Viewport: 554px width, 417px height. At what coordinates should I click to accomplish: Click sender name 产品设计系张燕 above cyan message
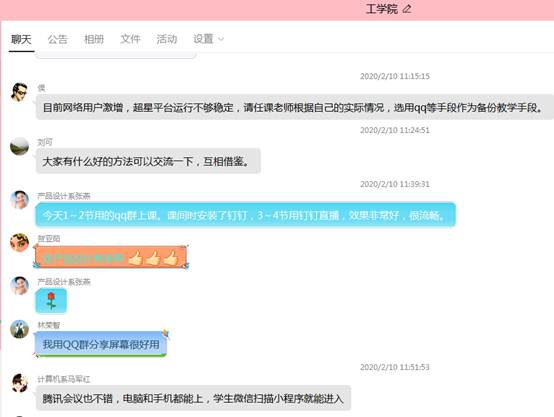point(64,196)
